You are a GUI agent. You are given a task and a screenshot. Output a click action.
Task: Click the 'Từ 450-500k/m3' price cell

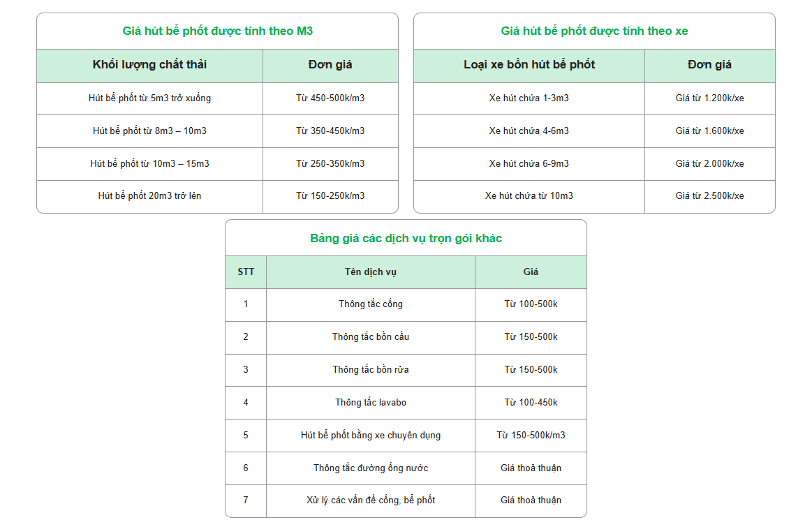(x=330, y=98)
